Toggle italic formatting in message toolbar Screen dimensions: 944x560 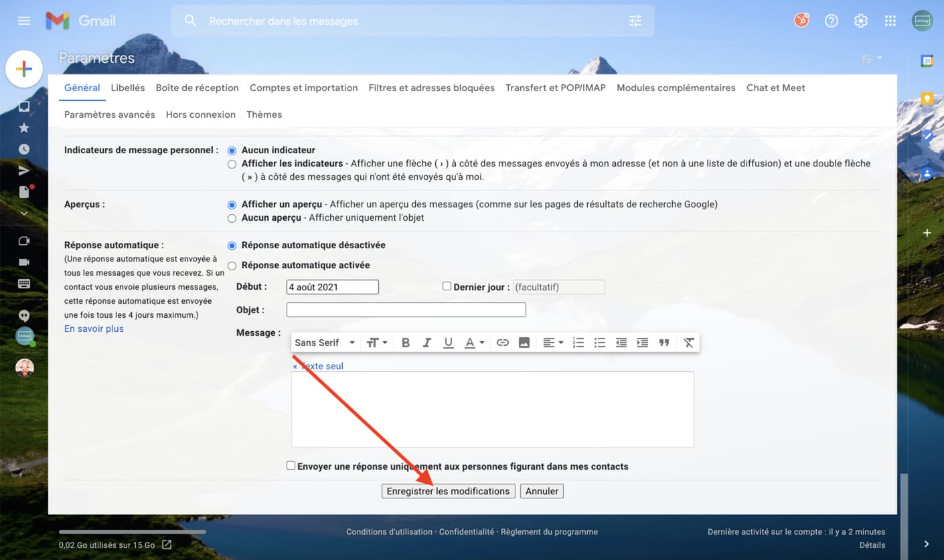pos(427,343)
